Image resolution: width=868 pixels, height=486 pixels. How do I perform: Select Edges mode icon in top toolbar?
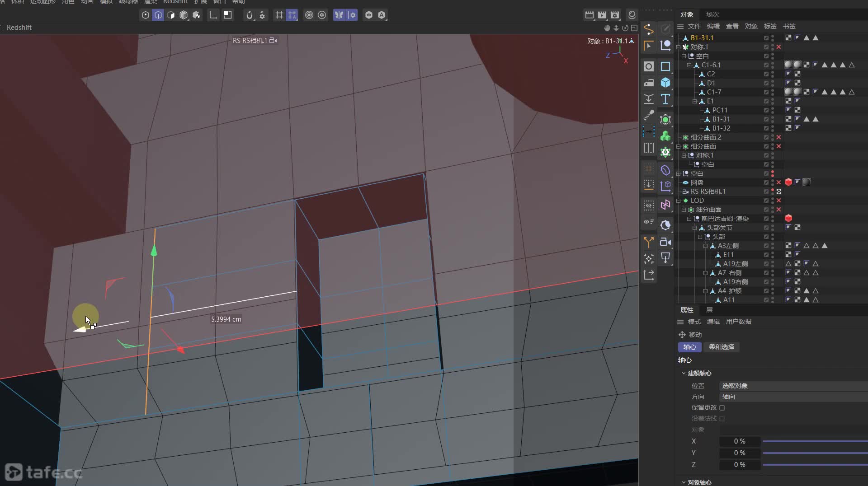(158, 15)
